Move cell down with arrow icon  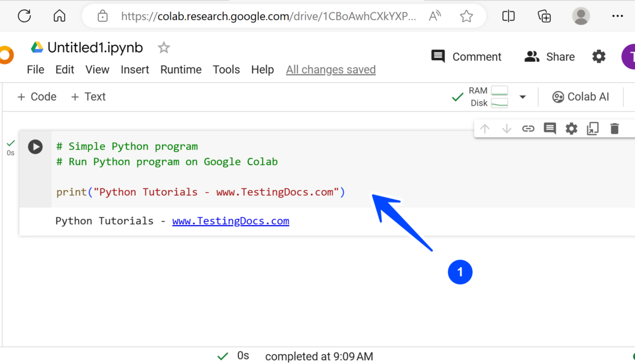[506, 129]
